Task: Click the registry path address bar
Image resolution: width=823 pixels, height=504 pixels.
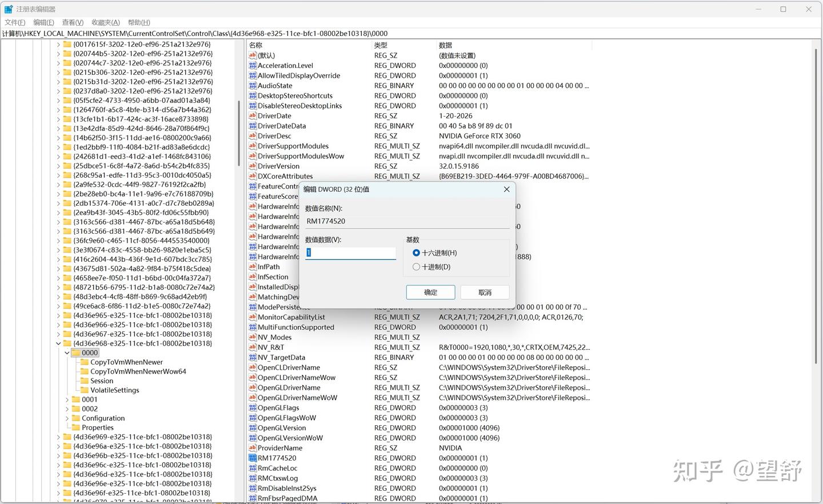Action: 410,34
